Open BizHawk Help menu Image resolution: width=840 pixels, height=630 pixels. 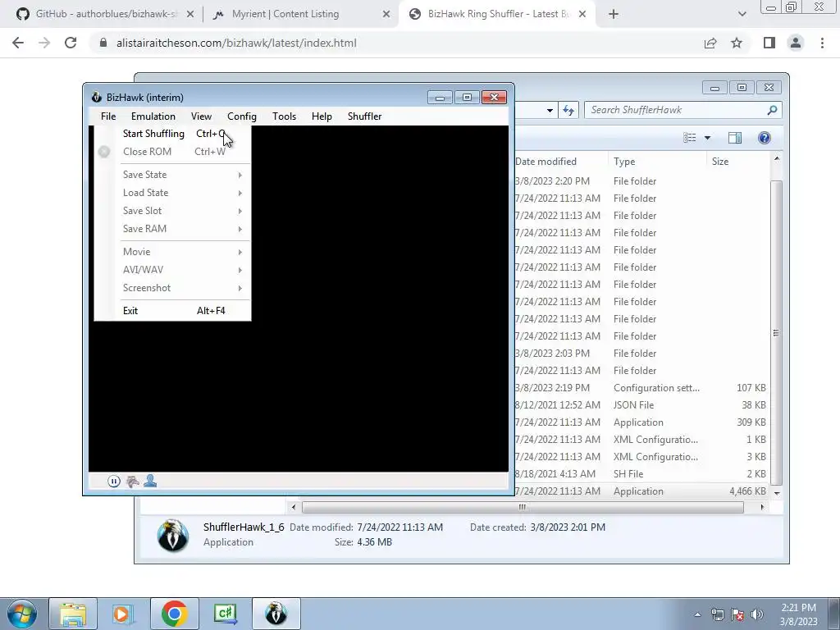[322, 116]
